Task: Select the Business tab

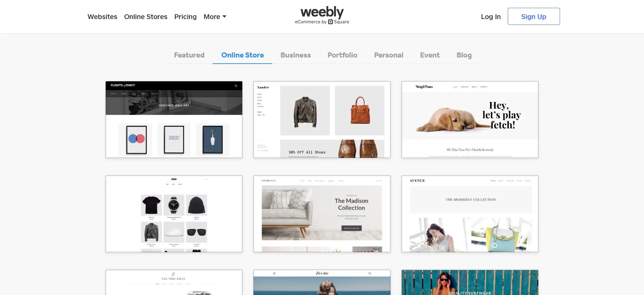Action: coord(296,55)
